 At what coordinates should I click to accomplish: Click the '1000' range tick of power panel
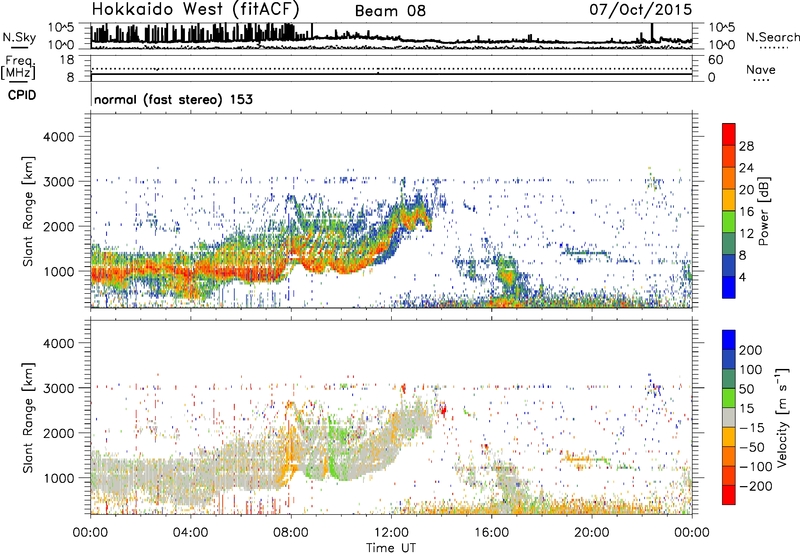click(x=58, y=271)
